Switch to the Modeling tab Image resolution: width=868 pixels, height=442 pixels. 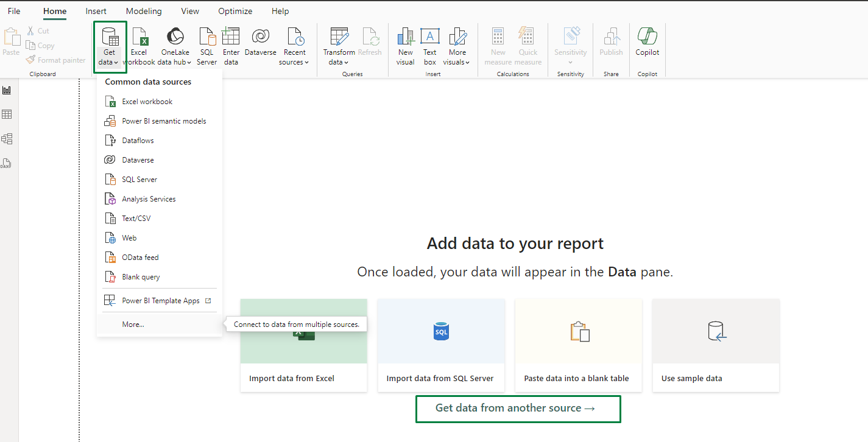pos(144,12)
